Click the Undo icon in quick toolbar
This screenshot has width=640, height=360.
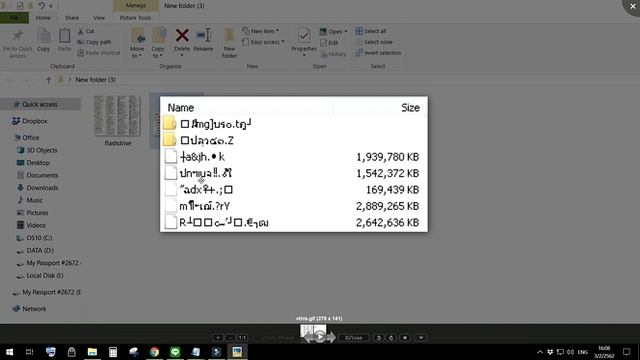(x=41, y=6)
